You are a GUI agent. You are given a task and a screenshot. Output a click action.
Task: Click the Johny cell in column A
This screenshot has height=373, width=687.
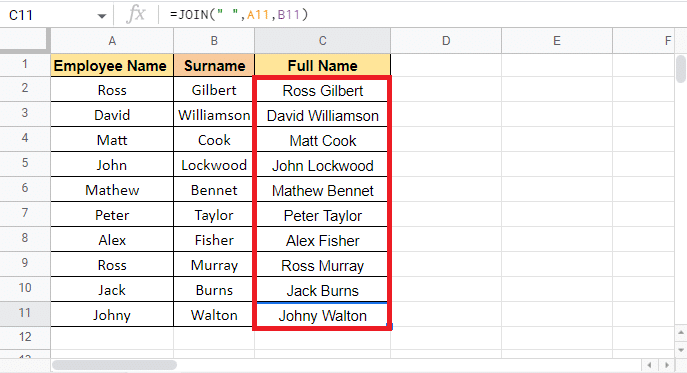[112, 315]
